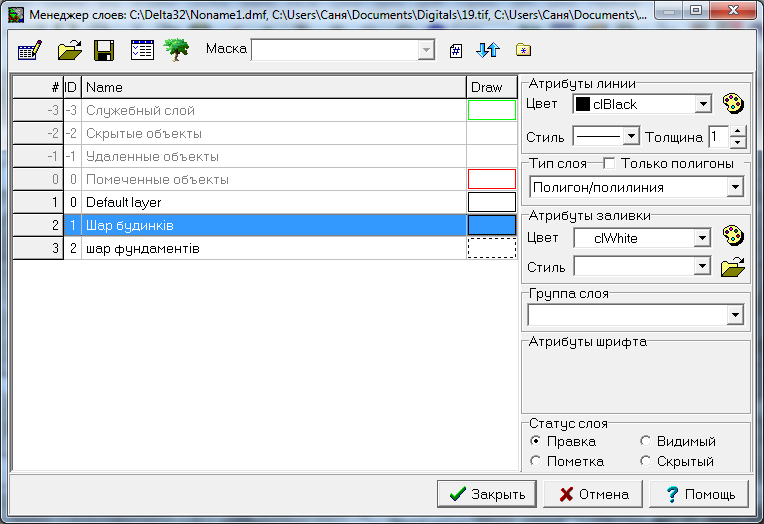Viewport: 764px width, 524px height.
Task: Open the Маска dropdown
Action: [426, 50]
